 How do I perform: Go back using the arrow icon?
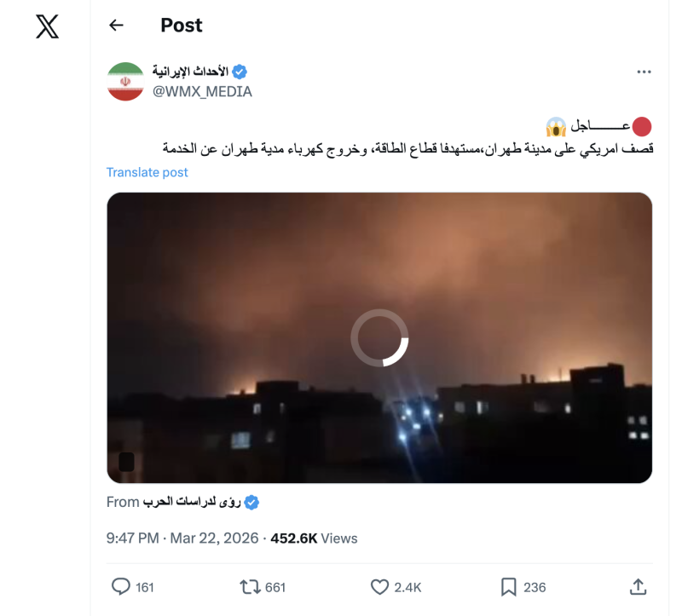pos(116,26)
